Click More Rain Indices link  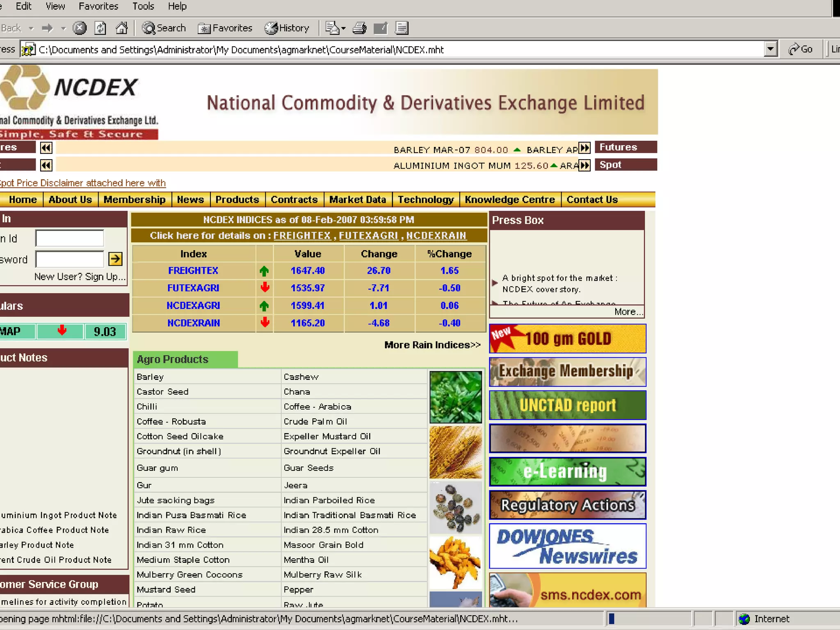432,345
